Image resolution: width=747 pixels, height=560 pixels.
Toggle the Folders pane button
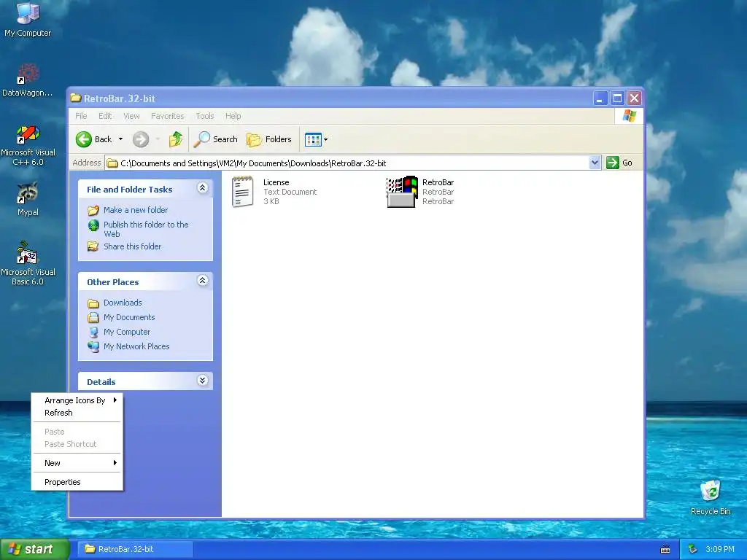point(269,139)
